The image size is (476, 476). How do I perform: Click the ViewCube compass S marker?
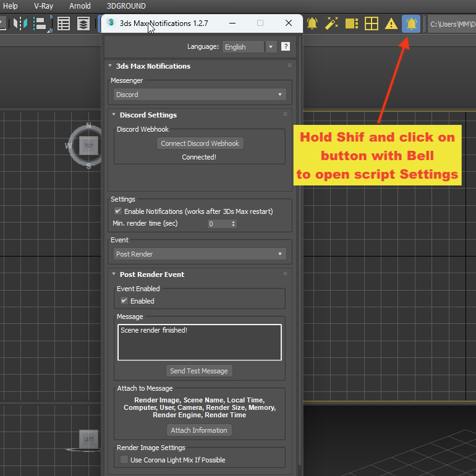point(88,166)
